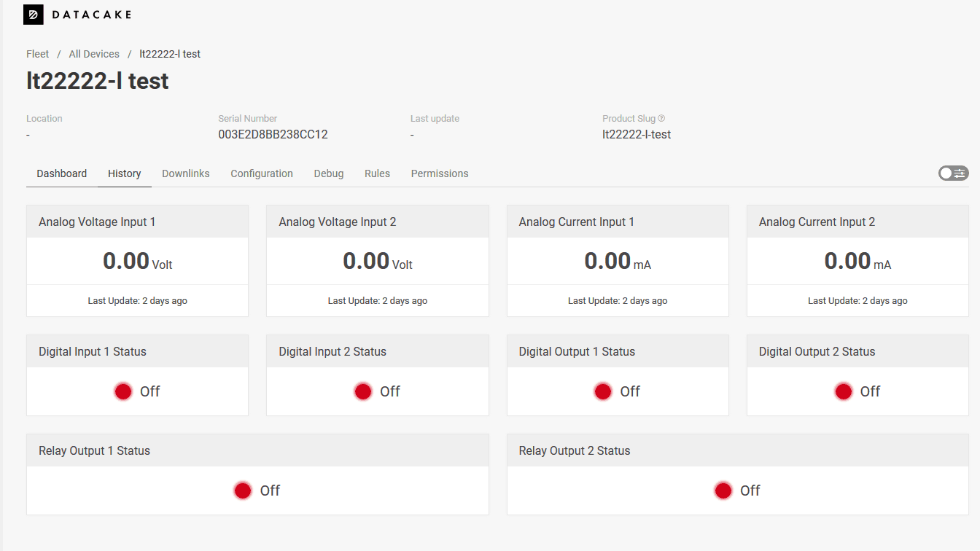
Task: Navigate to Fleet breadcrumb link
Action: (38, 54)
